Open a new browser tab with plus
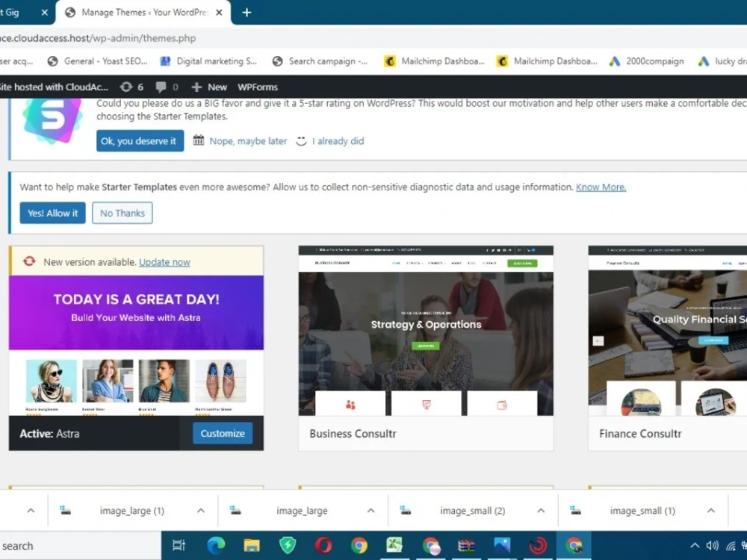 247,13
